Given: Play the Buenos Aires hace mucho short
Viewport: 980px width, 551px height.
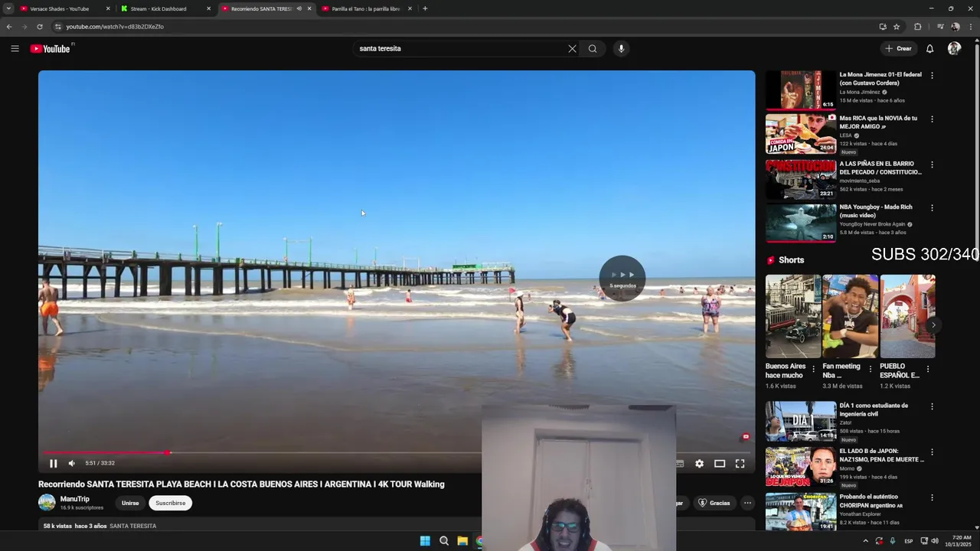Looking at the screenshot, I should [793, 316].
